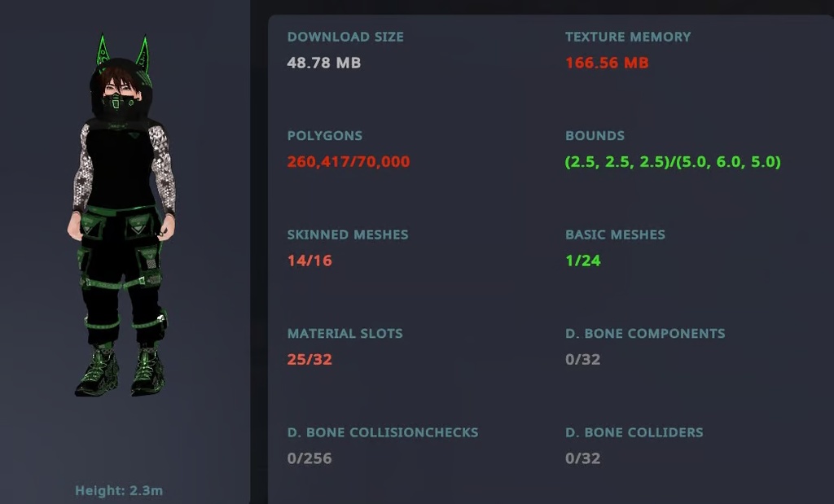Viewport: 834px width, 504px height.
Task: Click the Polygons stat label
Action: pyautogui.click(x=325, y=136)
